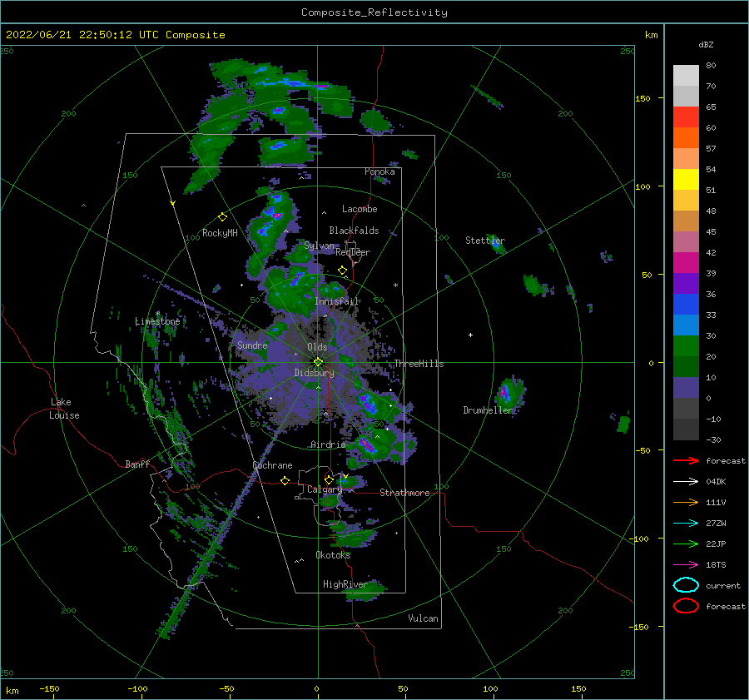This screenshot has width=749, height=700.
Task: Click the orange 111V arrow legend icon
Action: pos(686,502)
